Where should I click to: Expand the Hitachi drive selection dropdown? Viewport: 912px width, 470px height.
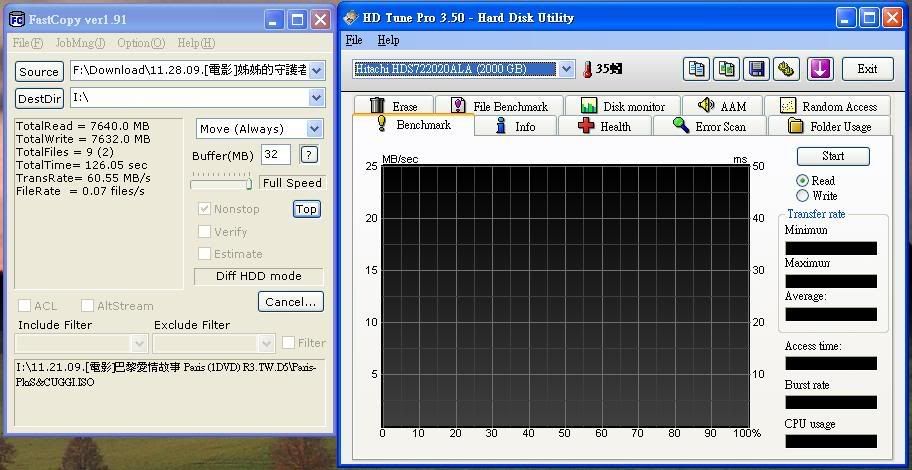pyautogui.click(x=567, y=69)
